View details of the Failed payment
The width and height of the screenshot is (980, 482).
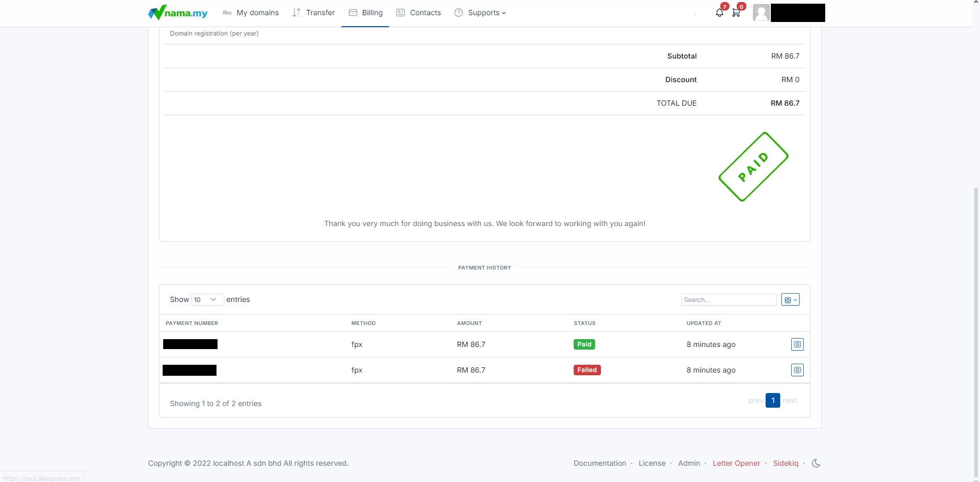pyautogui.click(x=797, y=370)
